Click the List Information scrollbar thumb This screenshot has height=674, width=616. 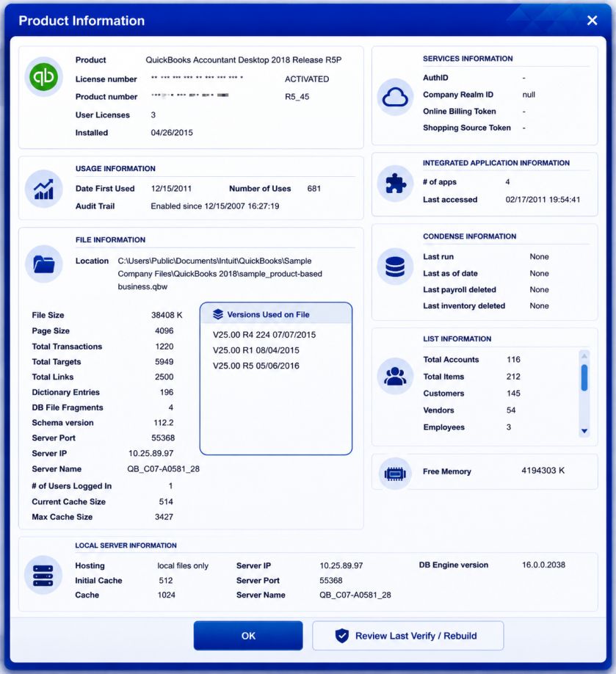[584, 377]
